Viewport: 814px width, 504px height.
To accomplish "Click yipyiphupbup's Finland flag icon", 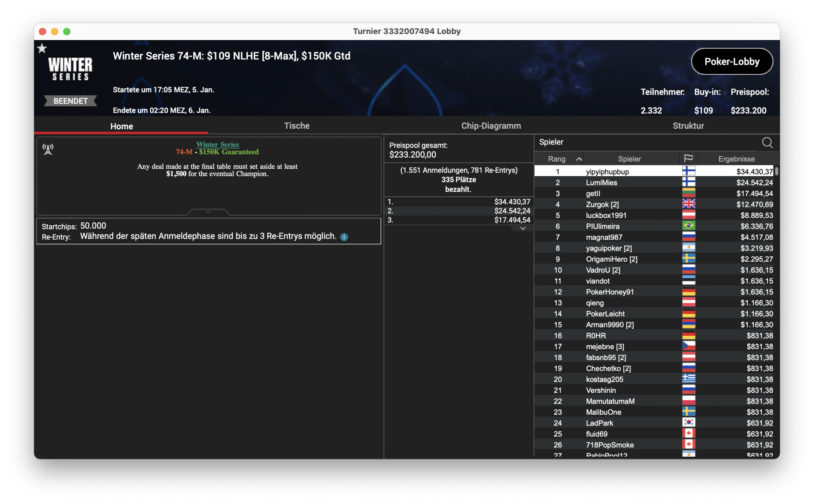I will [688, 171].
